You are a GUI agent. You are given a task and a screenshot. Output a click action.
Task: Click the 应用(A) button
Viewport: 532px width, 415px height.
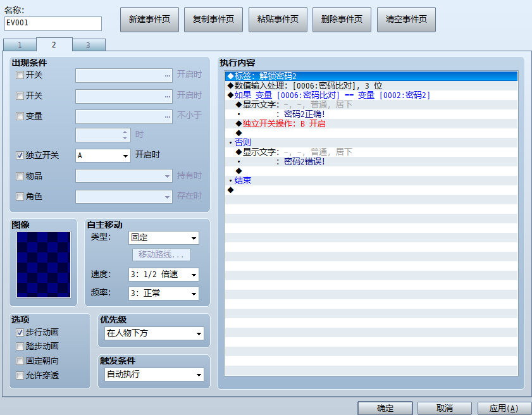coord(504,408)
